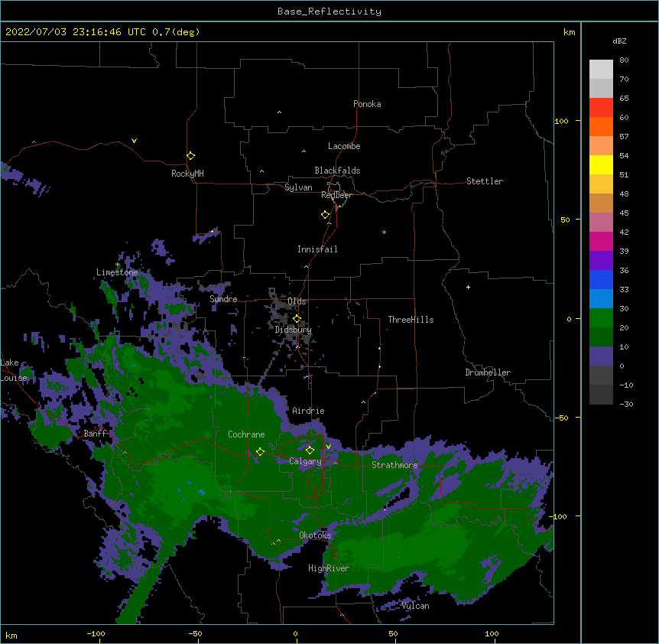Viewport: 659px width, 644px height.
Task: Click the yellow V marker northwest of RockyMH
Action: [134, 141]
